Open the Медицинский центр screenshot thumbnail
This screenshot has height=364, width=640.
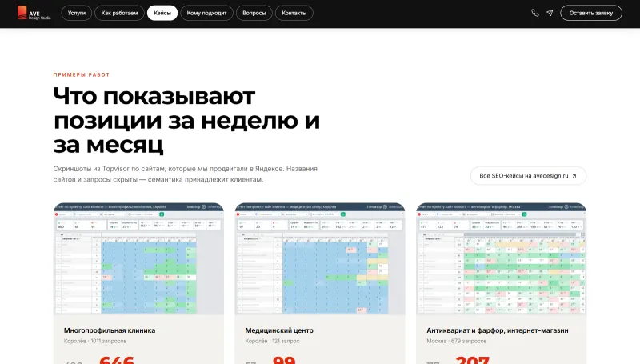click(x=320, y=258)
